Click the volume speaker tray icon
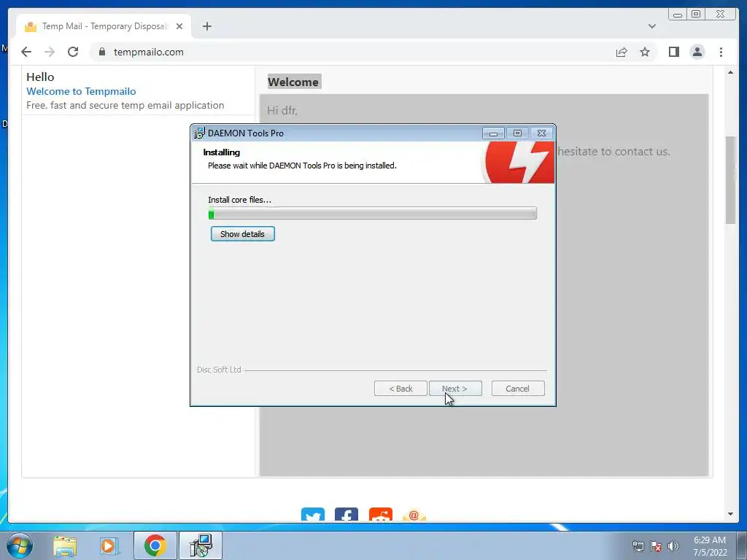This screenshot has height=560, width=747. pos(673,546)
